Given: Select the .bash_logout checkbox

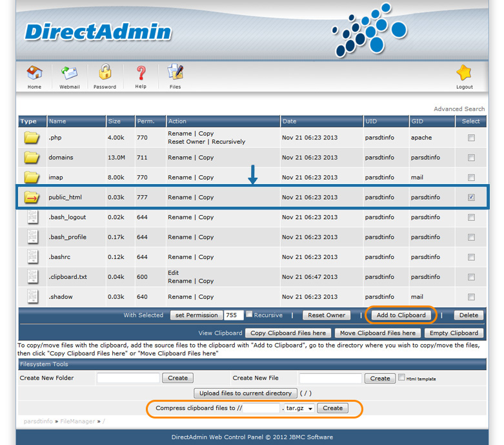Looking at the screenshot, I should [x=471, y=218].
